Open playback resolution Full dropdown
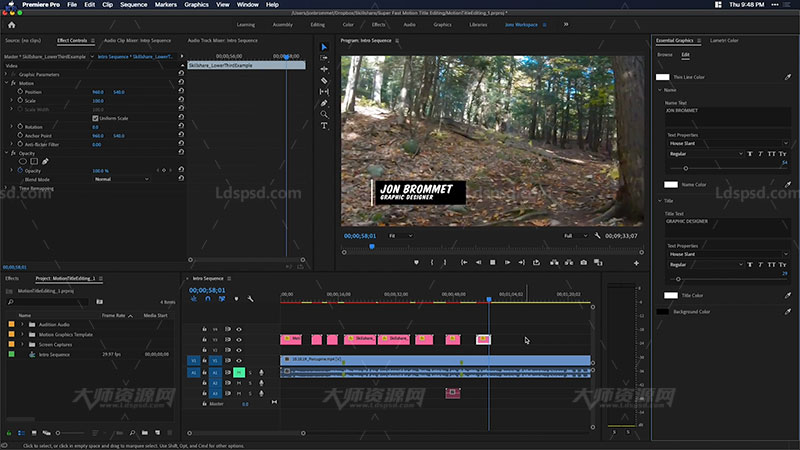The height and width of the screenshot is (450, 800). point(575,236)
